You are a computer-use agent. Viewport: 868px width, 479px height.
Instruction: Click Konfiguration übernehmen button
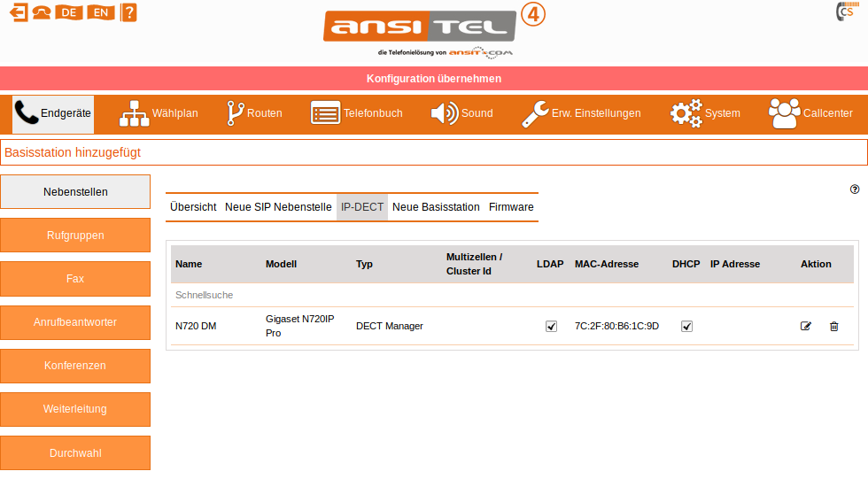point(434,78)
